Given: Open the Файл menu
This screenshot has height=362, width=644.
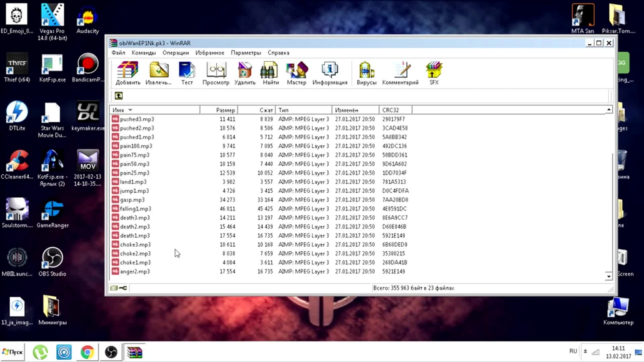Looking at the screenshot, I should tap(118, 53).
